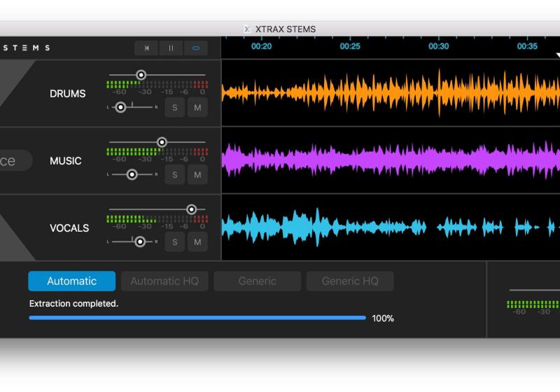Solo the DRUMS stem
The image size is (560, 392).
coord(174,108)
